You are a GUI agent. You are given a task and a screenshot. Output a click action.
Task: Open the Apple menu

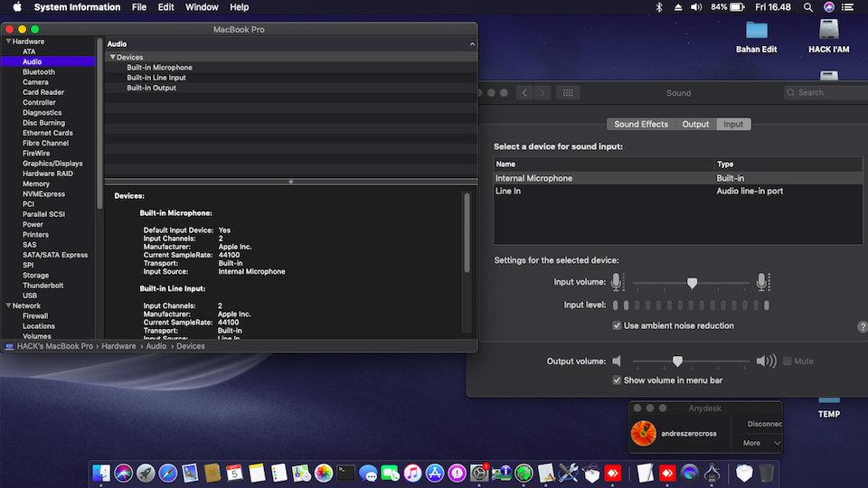click(x=17, y=7)
